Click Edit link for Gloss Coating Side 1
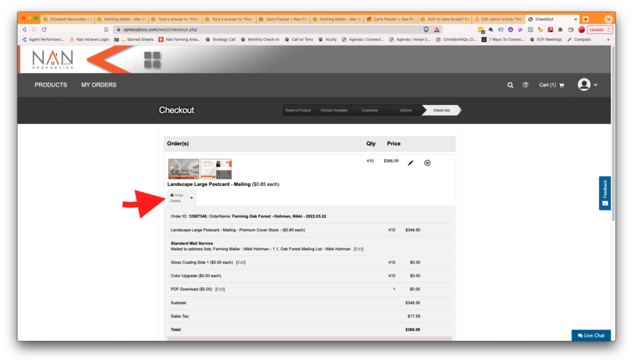Screen dimensions: 633x364 point(240,263)
